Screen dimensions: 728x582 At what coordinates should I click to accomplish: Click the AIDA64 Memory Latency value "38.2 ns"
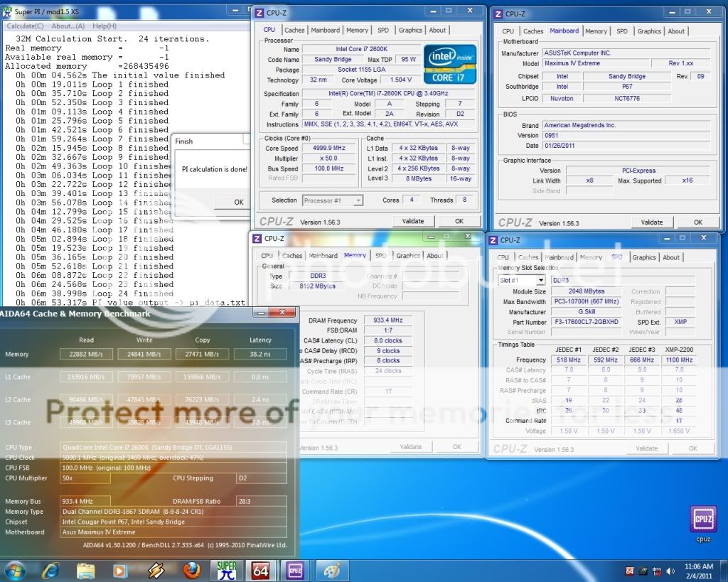[x=260, y=354]
